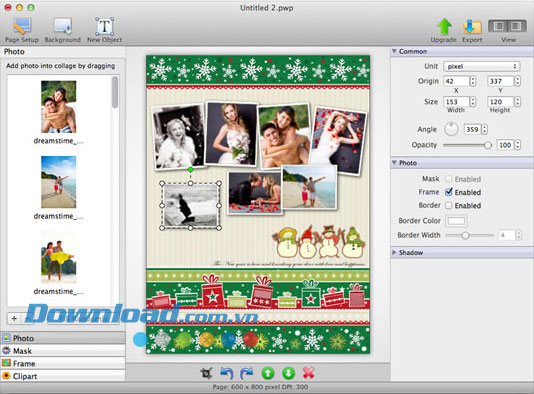Open the Background tool

click(63, 30)
